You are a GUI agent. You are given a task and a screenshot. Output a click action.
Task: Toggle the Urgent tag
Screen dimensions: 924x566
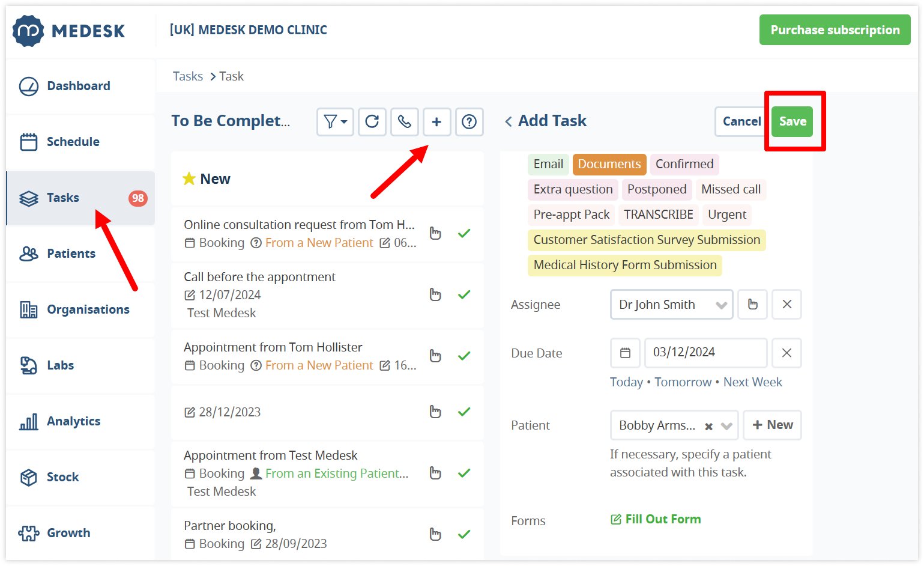[x=726, y=215]
